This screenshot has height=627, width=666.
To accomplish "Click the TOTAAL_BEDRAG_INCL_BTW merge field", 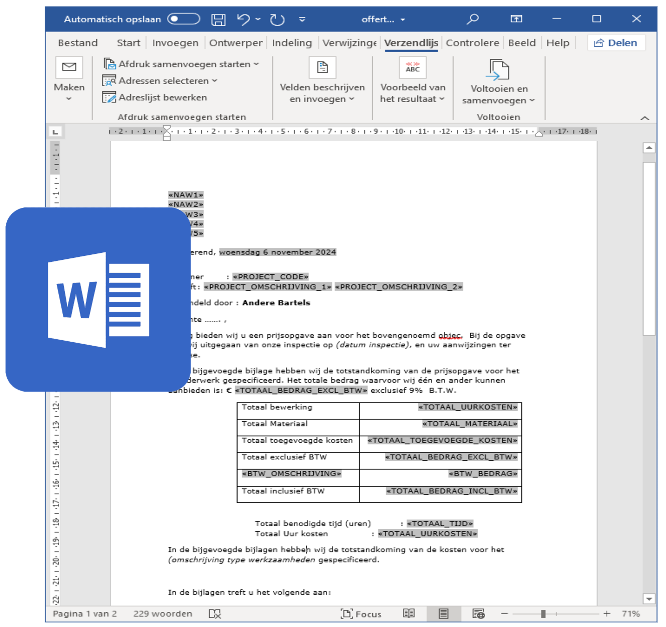I will tap(452, 491).
